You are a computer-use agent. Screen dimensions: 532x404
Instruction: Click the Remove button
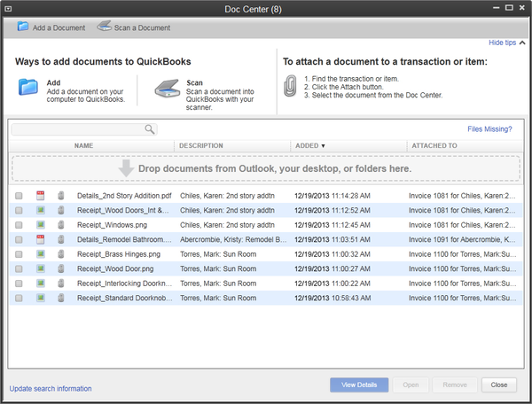click(x=455, y=385)
